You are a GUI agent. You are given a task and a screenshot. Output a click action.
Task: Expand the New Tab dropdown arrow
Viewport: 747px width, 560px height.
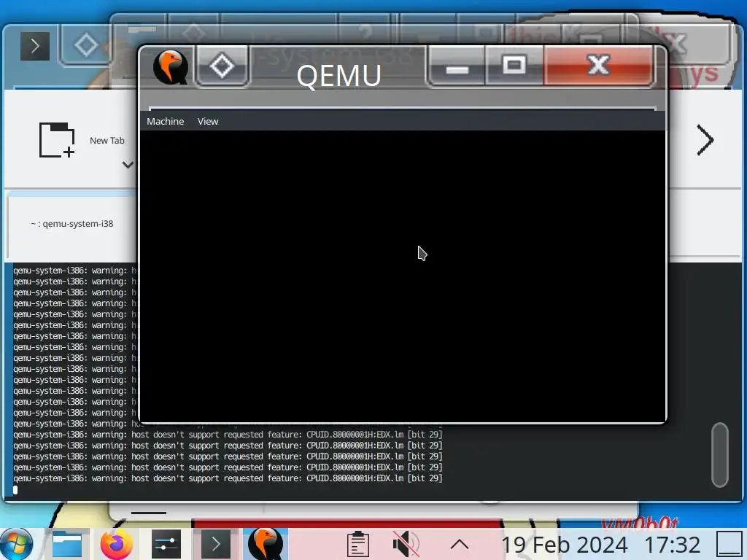(x=128, y=166)
